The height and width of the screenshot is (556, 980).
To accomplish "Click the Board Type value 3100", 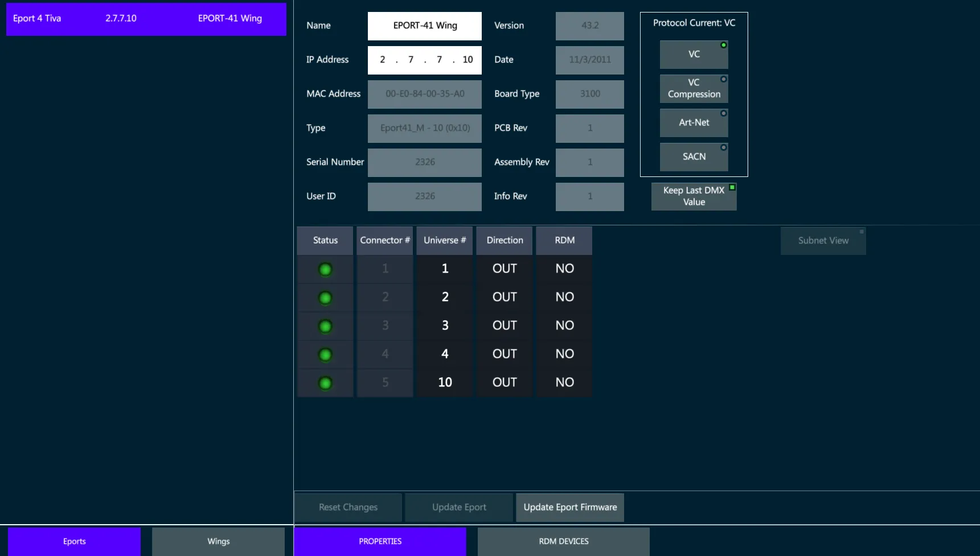I will pyautogui.click(x=590, y=94).
